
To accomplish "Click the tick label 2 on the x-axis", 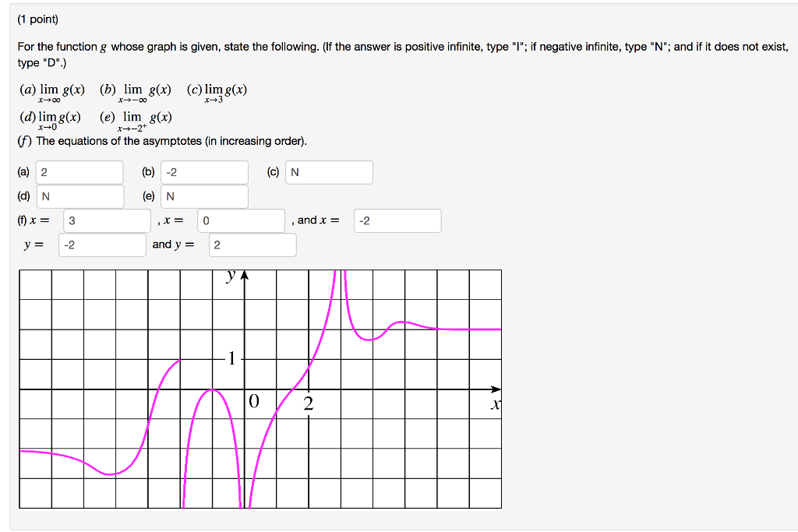I will pyautogui.click(x=309, y=403).
